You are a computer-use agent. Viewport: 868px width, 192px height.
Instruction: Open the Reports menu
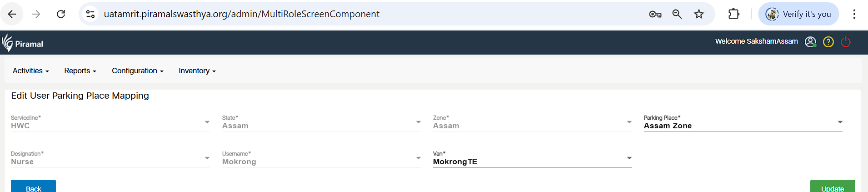click(80, 71)
